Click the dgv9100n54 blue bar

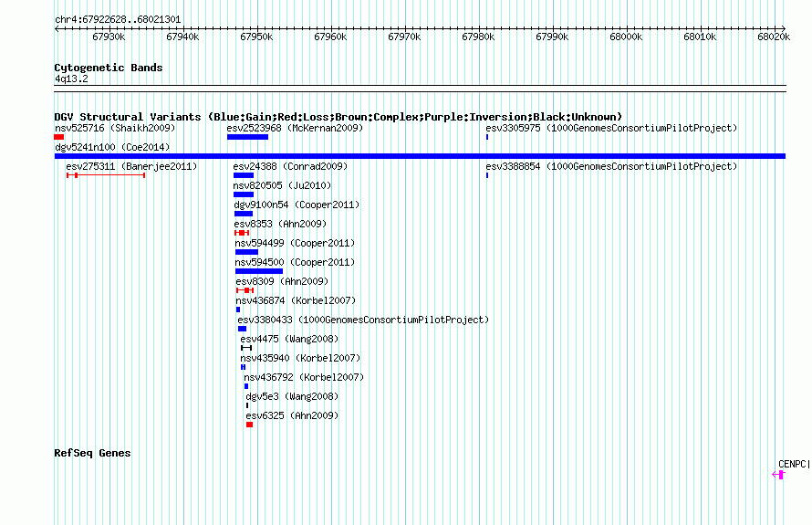[x=244, y=214]
